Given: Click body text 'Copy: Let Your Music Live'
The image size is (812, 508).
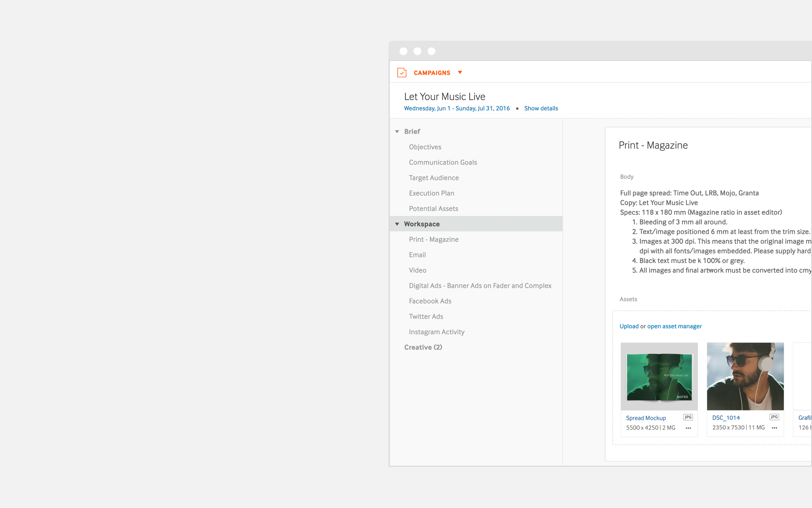Looking at the screenshot, I should pyautogui.click(x=659, y=203).
